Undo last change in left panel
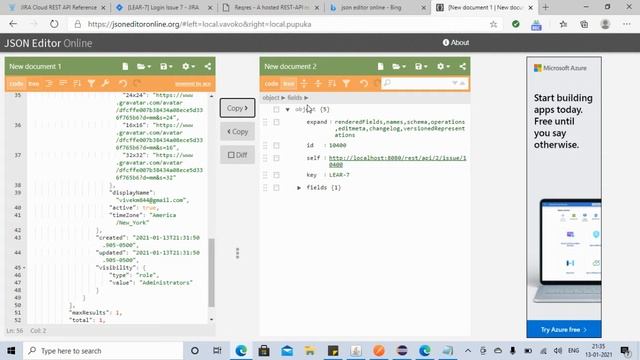This screenshot has height=360, width=640. [123, 84]
